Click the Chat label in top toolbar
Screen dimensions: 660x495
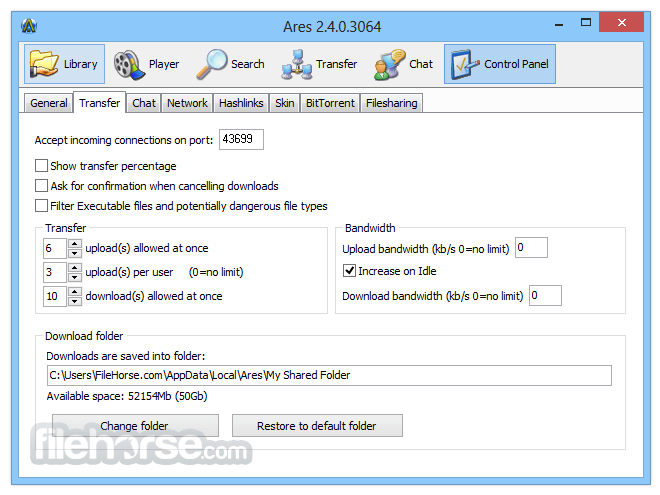[x=421, y=64]
